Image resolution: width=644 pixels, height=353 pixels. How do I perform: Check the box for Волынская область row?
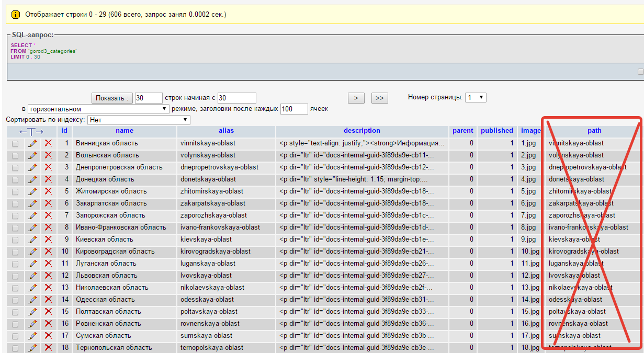point(15,156)
